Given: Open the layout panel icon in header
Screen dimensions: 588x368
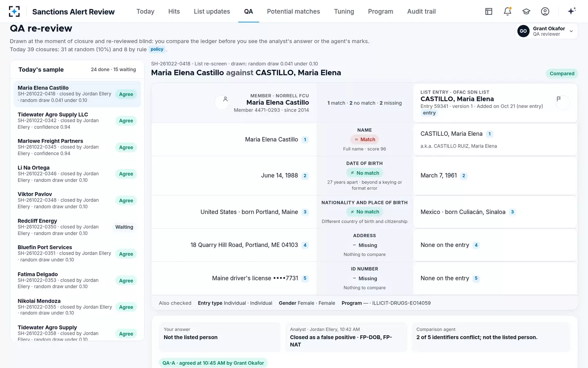Looking at the screenshot, I should (x=489, y=11).
